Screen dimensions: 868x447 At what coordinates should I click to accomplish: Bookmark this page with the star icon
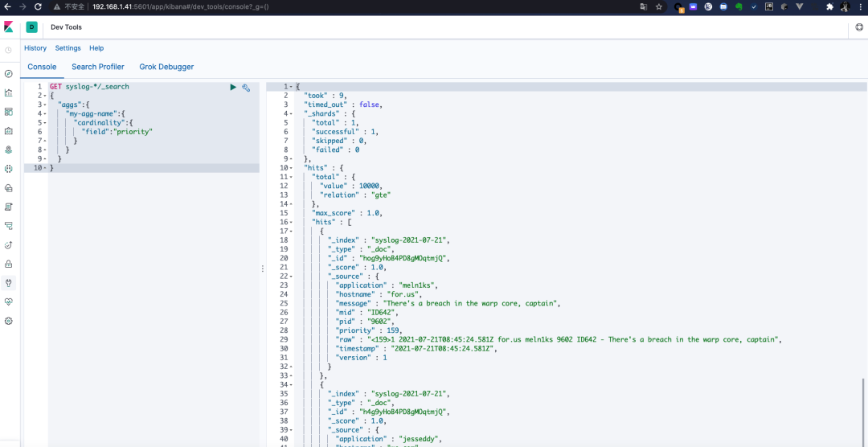point(659,6)
